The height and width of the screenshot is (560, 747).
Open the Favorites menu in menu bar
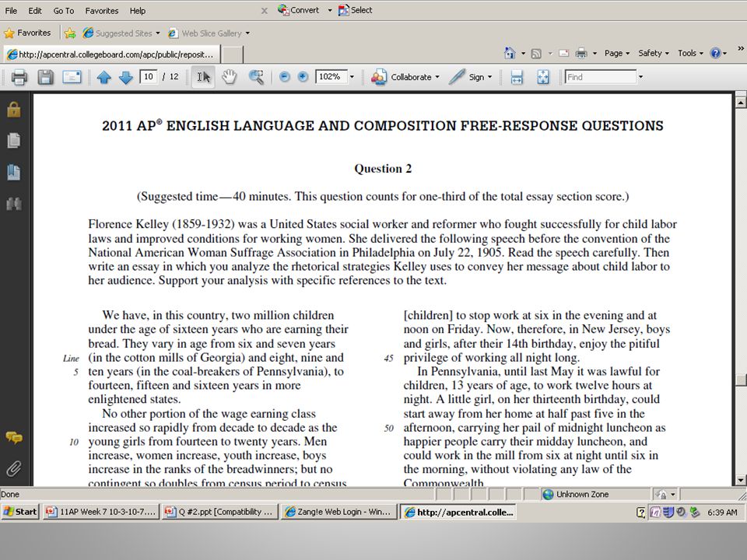click(101, 10)
